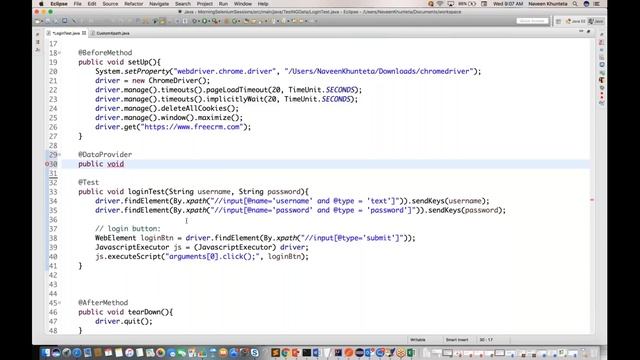Open Finder from the dock
The height and width of the screenshot is (360, 640).
(45, 353)
